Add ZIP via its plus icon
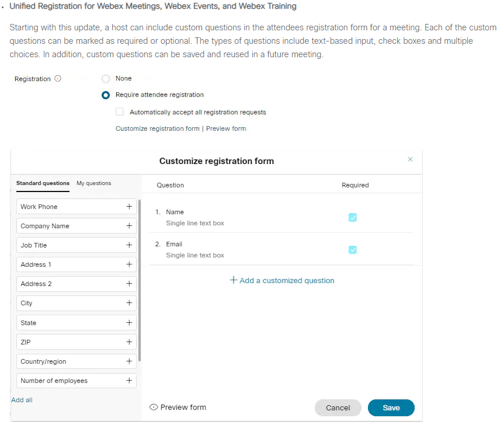 tap(129, 342)
